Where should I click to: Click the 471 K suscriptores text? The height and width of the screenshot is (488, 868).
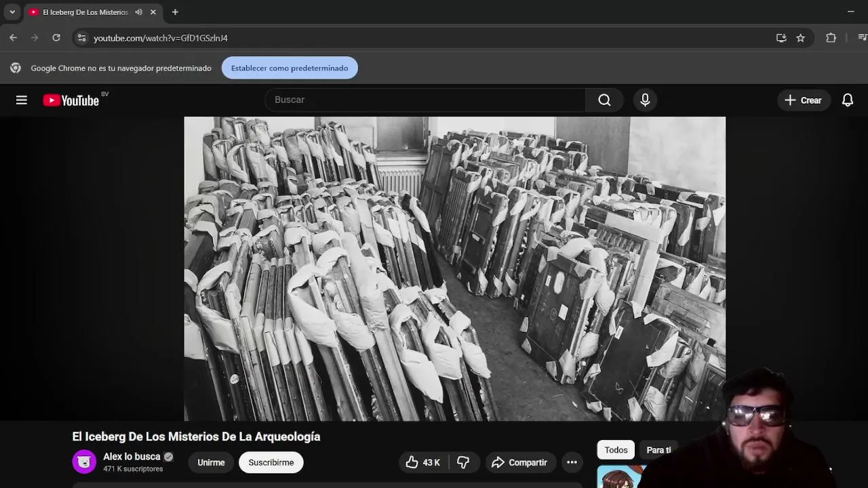(x=133, y=469)
